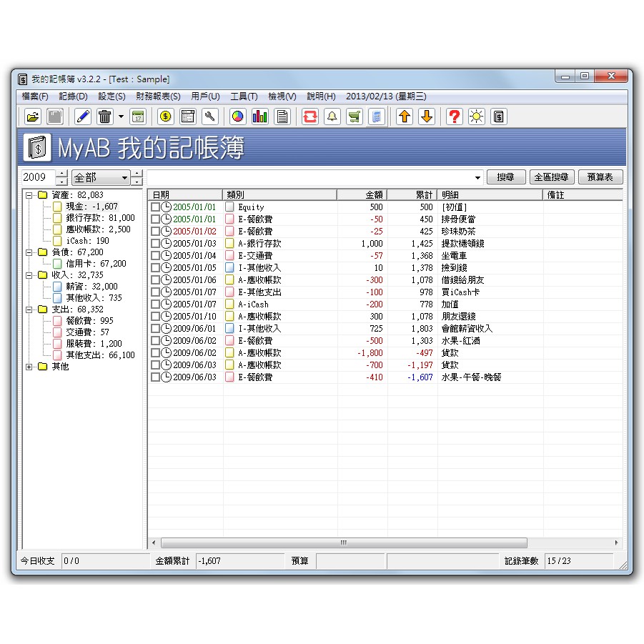Check the 買iCash卡 record checkbox
This screenshot has width=644, height=644.
pos(155,292)
